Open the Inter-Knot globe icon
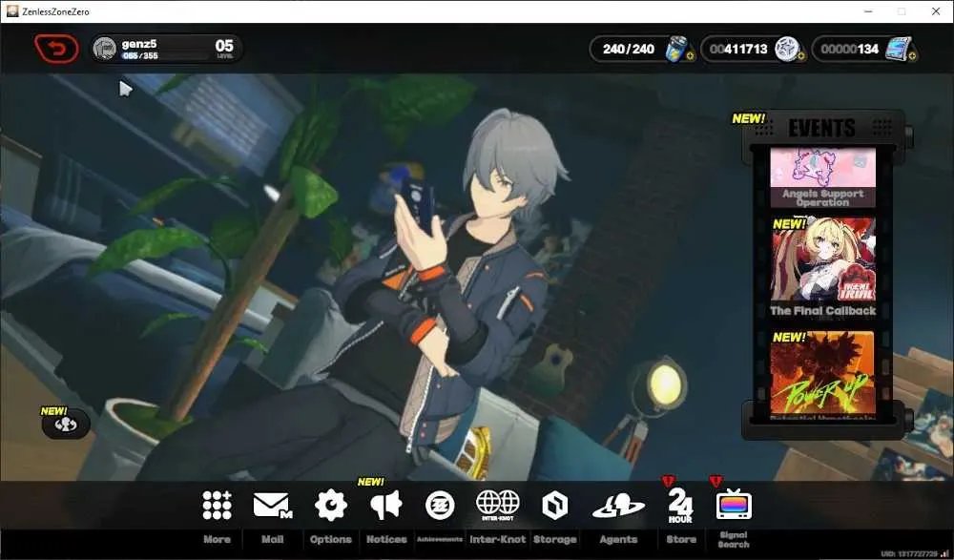The width and height of the screenshot is (954, 560). pyautogui.click(x=498, y=505)
